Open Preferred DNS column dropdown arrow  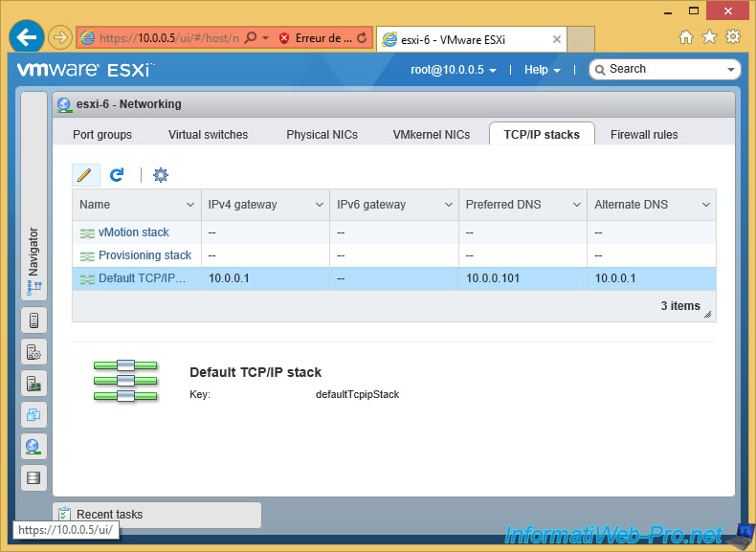pos(577,205)
